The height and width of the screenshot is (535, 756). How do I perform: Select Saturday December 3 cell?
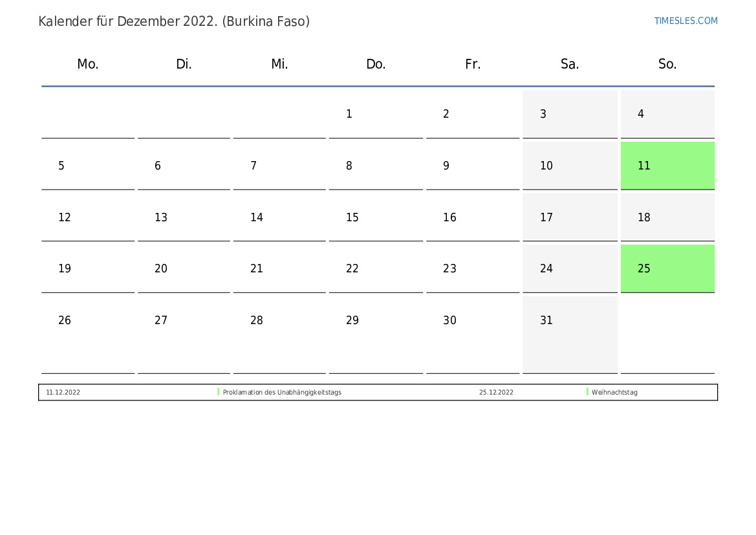(x=570, y=114)
